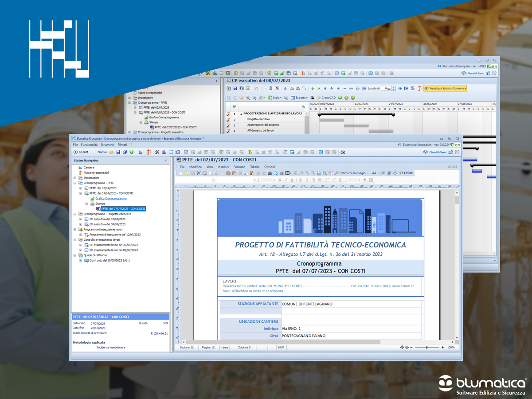Collapse the Stampe node in the front window tree
The image size is (532, 399).
(86, 203)
